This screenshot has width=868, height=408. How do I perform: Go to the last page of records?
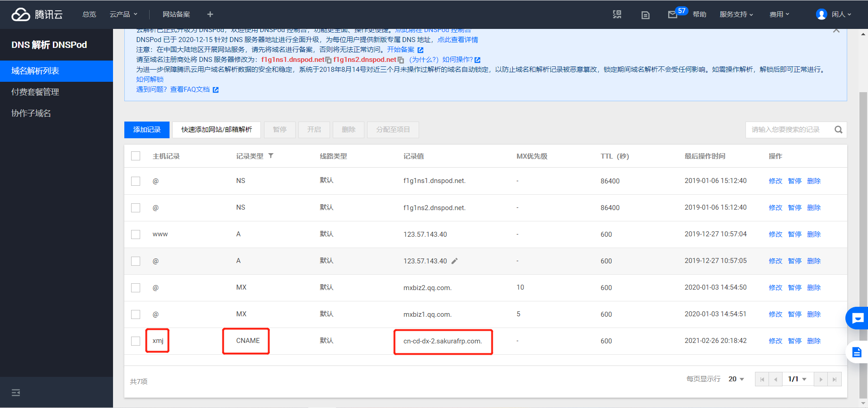tap(835, 379)
